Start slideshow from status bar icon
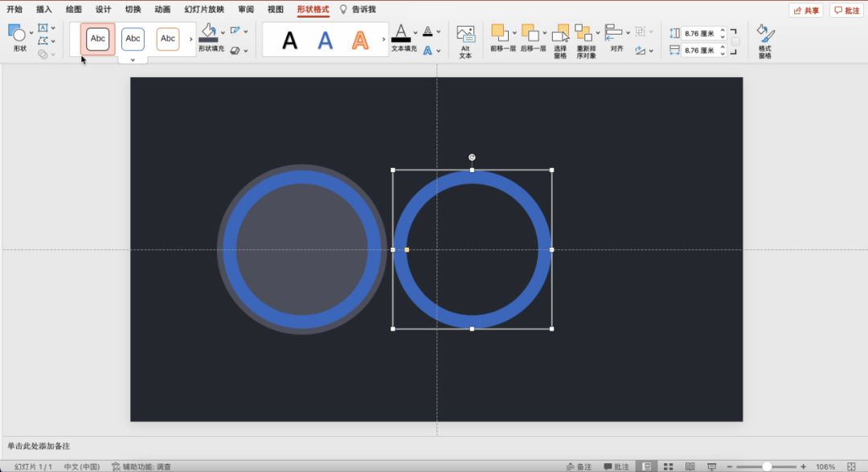The width and height of the screenshot is (868, 472). [x=710, y=466]
